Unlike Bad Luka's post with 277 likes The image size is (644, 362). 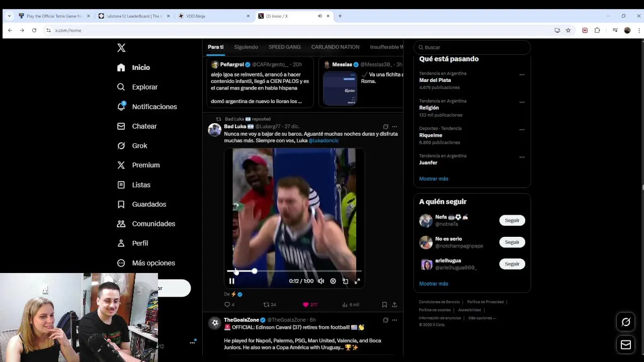pyautogui.click(x=310, y=305)
